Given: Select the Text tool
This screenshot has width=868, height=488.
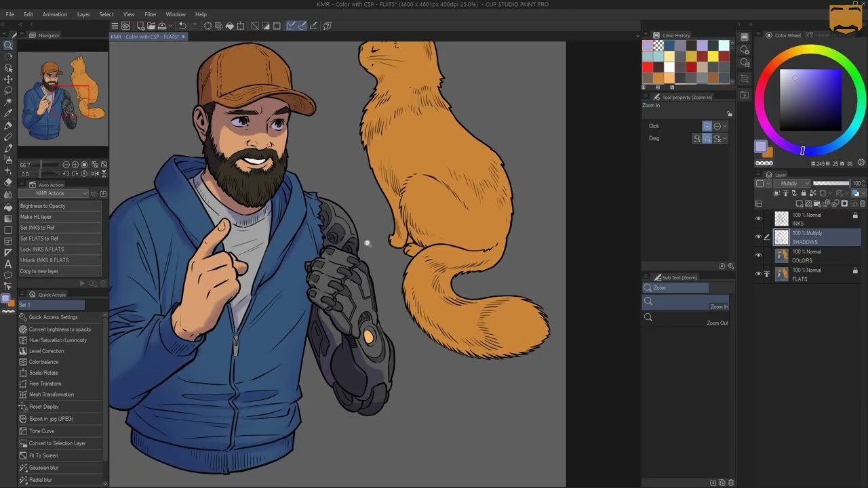Looking at the screenshot, I should click(8, 264).
